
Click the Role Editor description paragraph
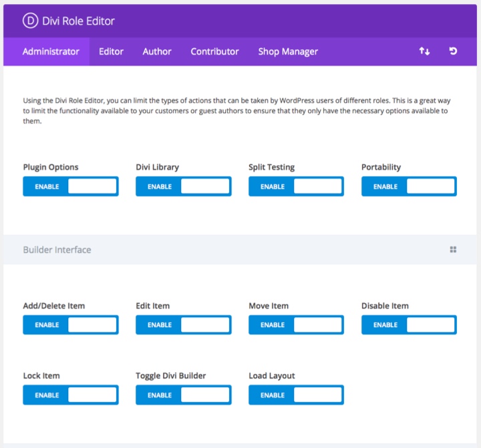pyautogui.click(x=236, y=111)
